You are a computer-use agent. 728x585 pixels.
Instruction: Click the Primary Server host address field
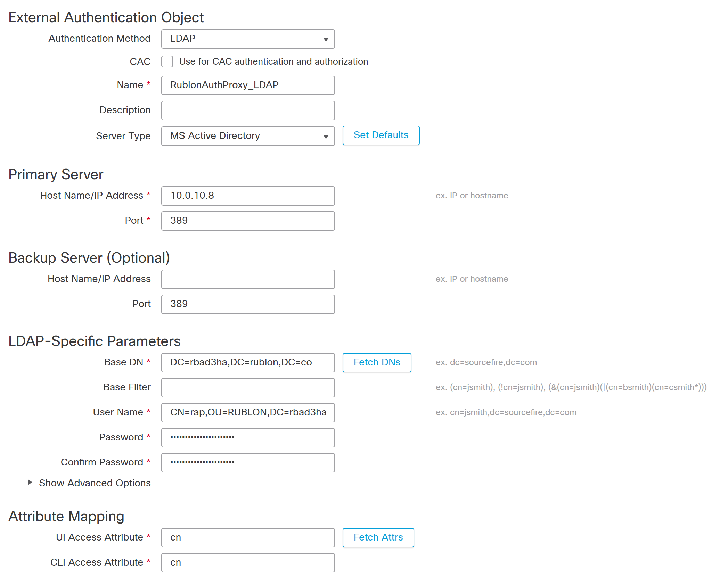248,196
